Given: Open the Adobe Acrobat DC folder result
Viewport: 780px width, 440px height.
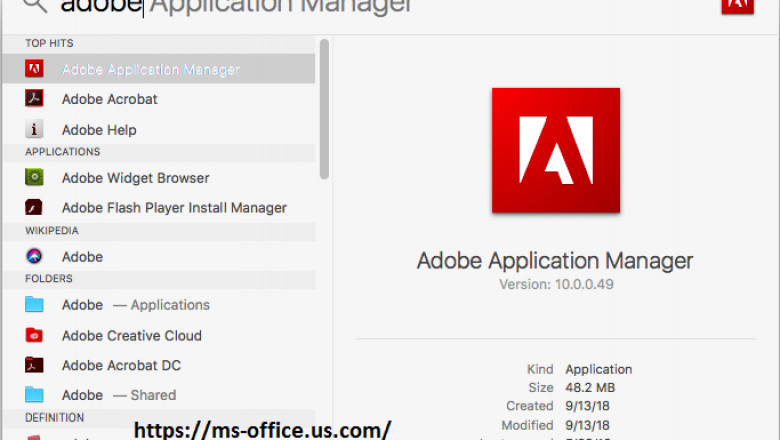Looking at the screenshot, I should coord(159,365).
